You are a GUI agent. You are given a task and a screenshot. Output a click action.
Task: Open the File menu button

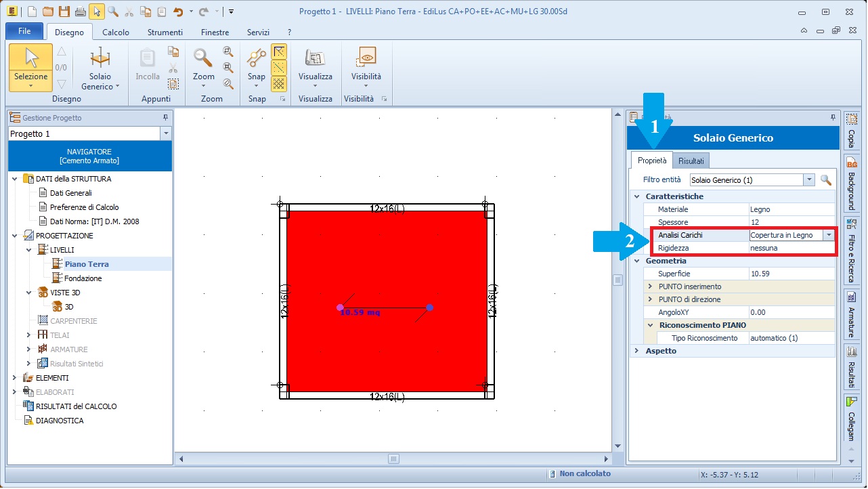(24, 32)
